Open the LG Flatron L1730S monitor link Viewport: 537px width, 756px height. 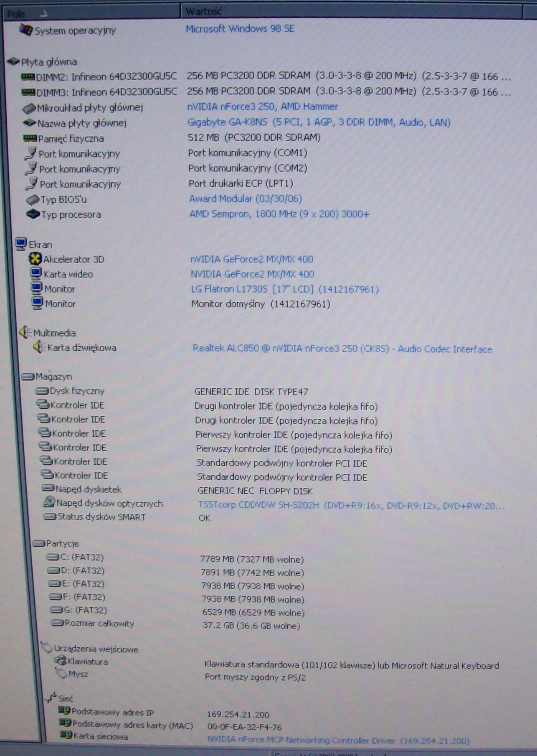point(285,289)
